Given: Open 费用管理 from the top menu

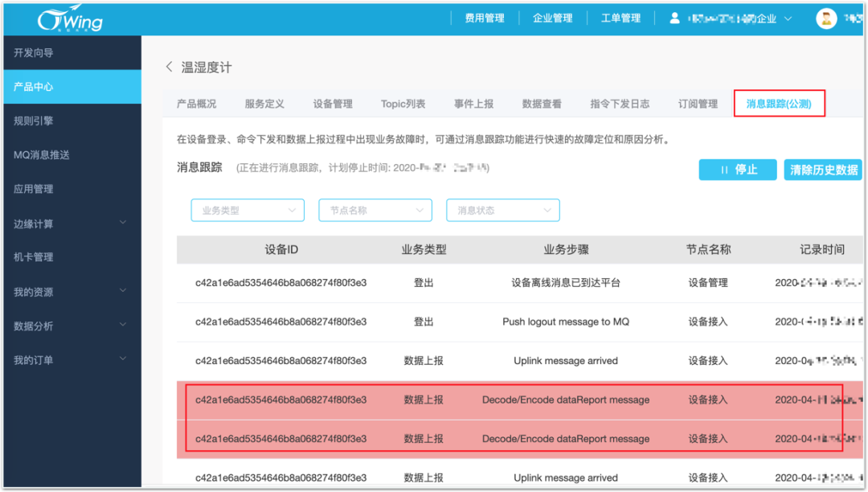Looking at the screenshot, I should (x=485, y=18).
